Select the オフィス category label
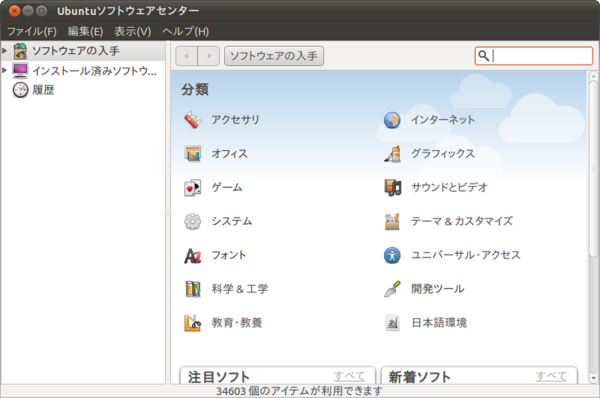The image size is (600, 398). click(230, 154)
